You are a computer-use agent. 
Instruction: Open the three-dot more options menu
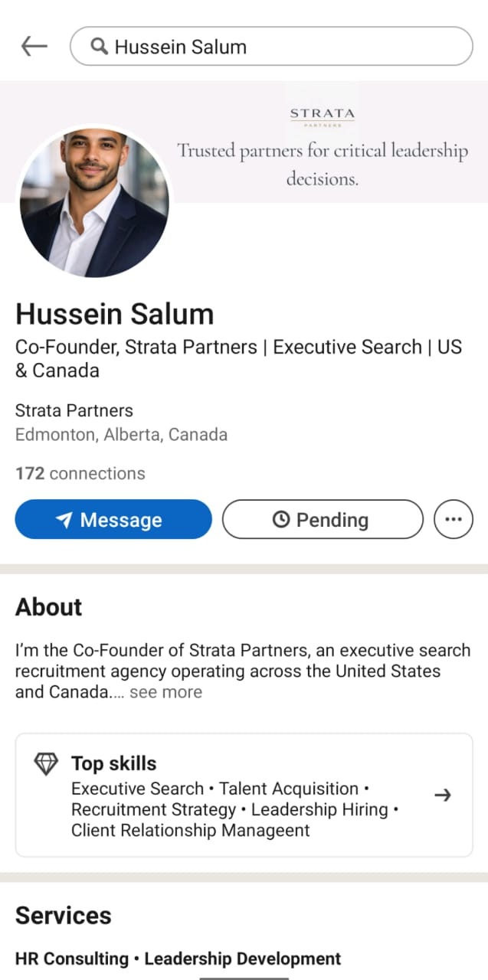pos(454,519)
